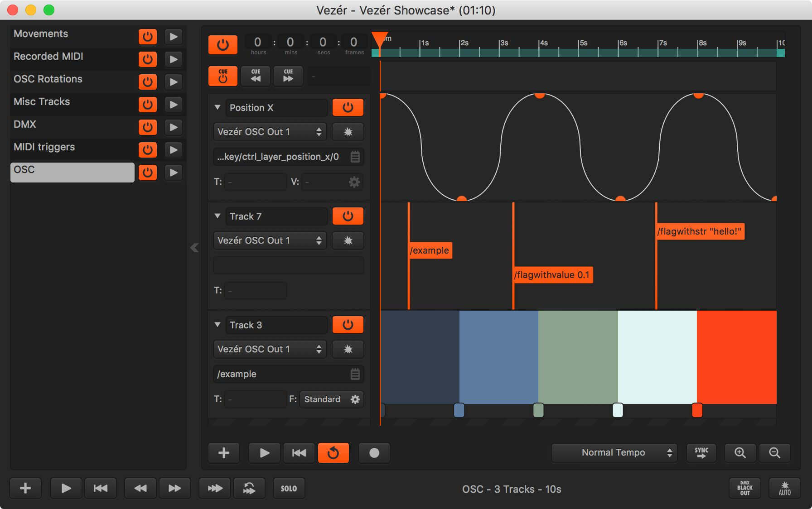Toggle the Track 7 power button
This screenshot has height=509, width=812.
coord(348,216)
